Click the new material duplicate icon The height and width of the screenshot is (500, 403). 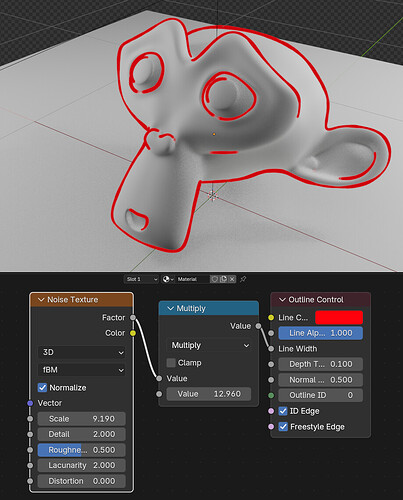tap(223, 279)
